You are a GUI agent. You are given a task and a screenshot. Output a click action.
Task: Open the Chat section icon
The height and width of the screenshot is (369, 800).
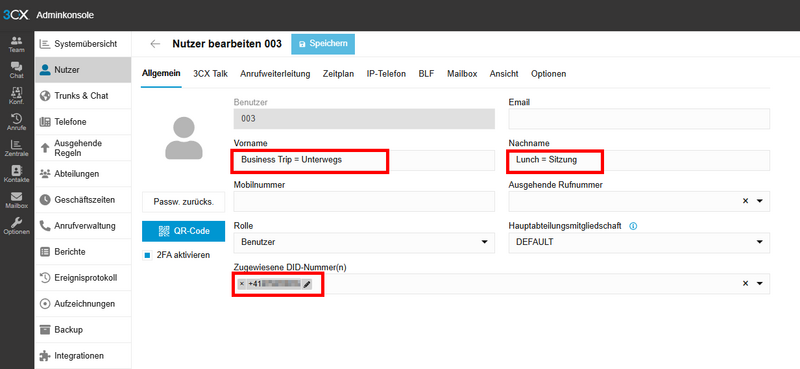point(16,70)
